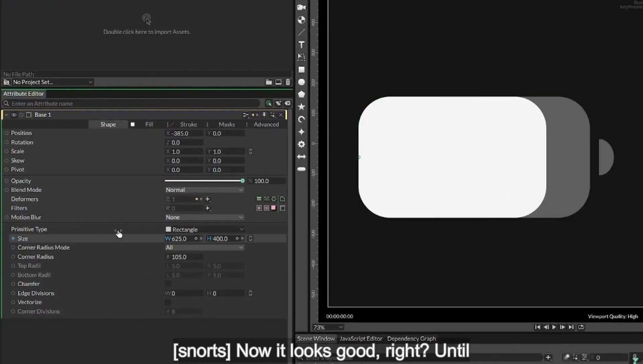Open the JavaScript Editor tab
The height and width of the screenshot is (364, 643).
(361, 339)
